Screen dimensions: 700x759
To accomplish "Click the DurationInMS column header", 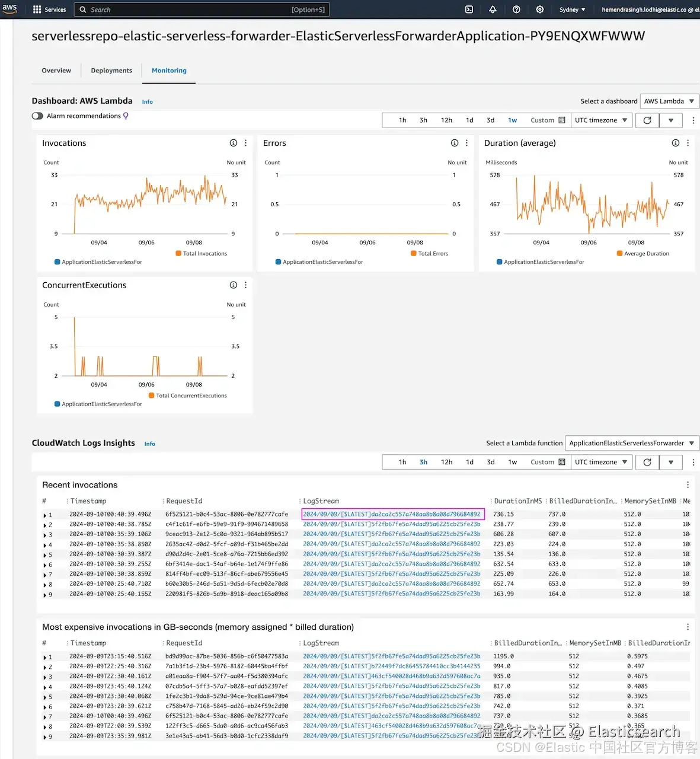I will pyautogui.click(x=518, y=501).
